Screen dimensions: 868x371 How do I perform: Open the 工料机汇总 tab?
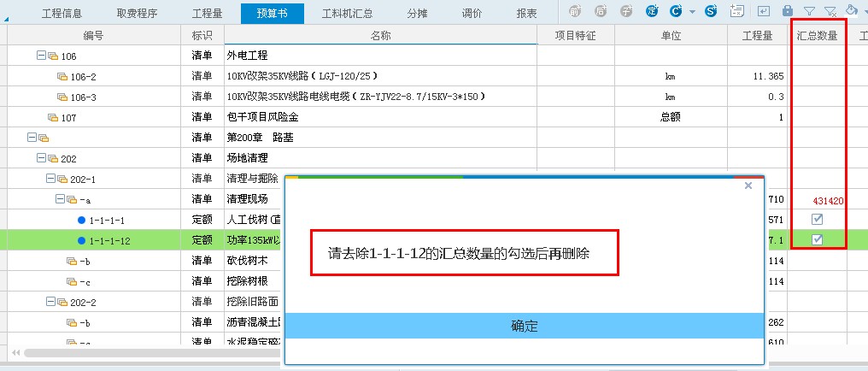click(x=347, y=14)
